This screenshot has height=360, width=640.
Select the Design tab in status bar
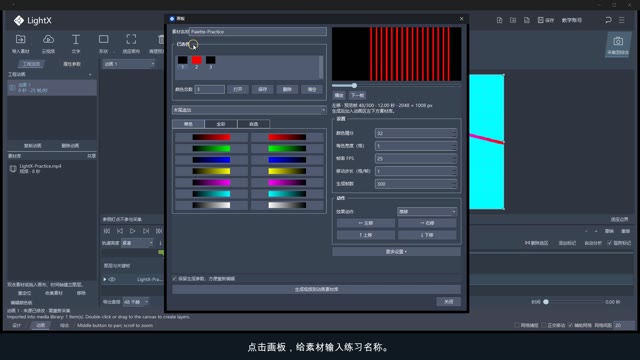point(17,325)
